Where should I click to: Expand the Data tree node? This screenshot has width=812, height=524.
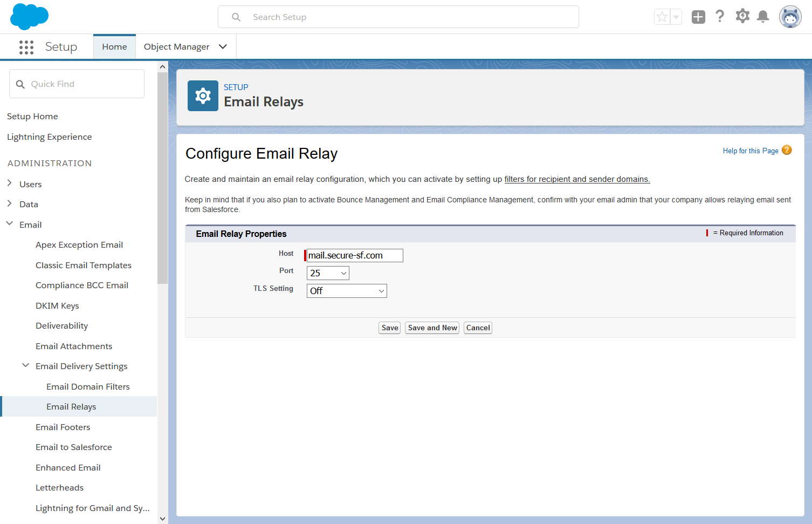9,203
